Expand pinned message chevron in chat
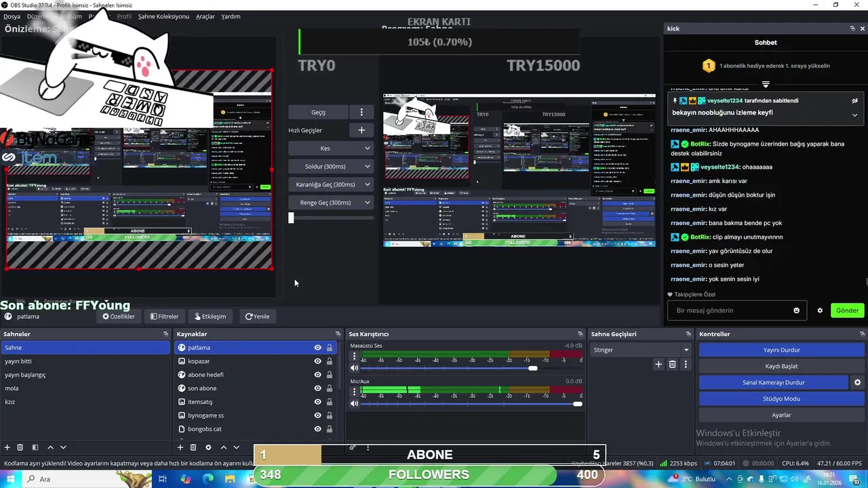Screen dimensions: 868x488 click(x=854, y=115)
